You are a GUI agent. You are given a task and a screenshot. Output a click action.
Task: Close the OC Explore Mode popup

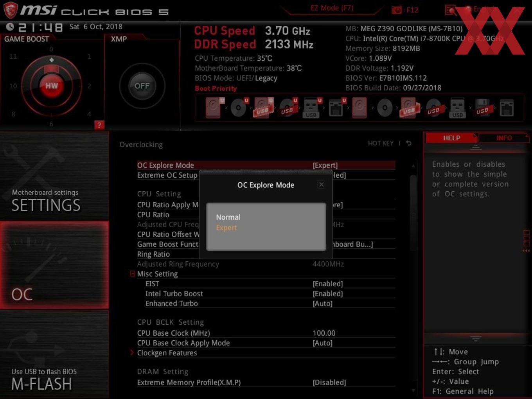321,184
